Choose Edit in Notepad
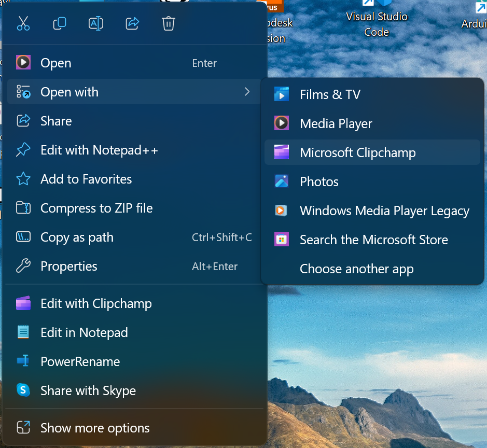This screenshot has height=448, width=487. pos(134,332)
